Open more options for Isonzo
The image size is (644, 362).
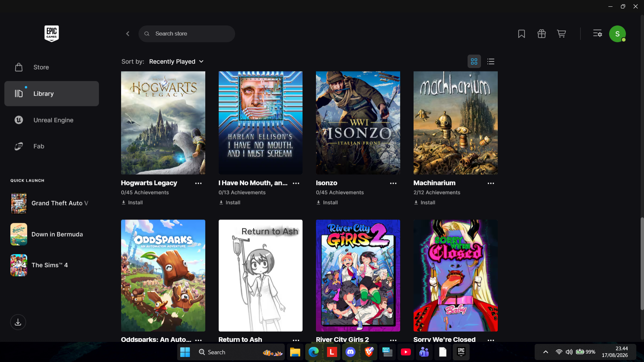393,183
